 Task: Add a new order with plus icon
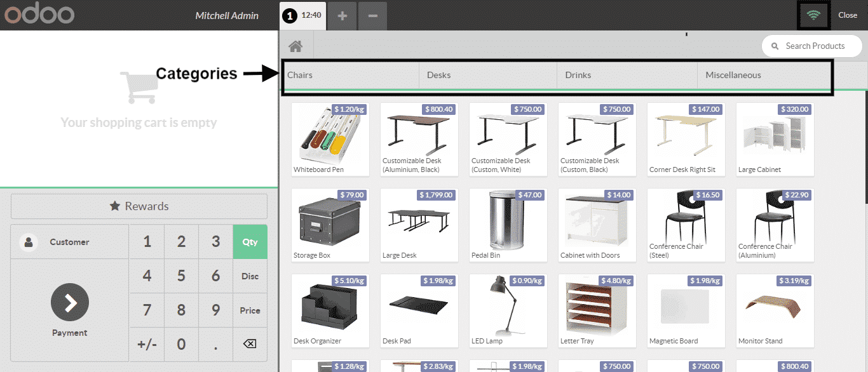(x=342, y=16)
